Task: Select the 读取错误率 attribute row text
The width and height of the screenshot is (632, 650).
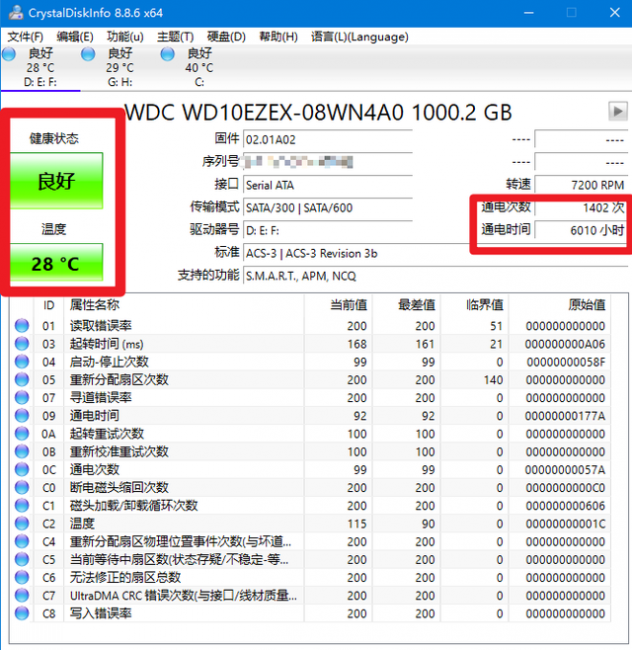Action: click(x=101, y=326)
